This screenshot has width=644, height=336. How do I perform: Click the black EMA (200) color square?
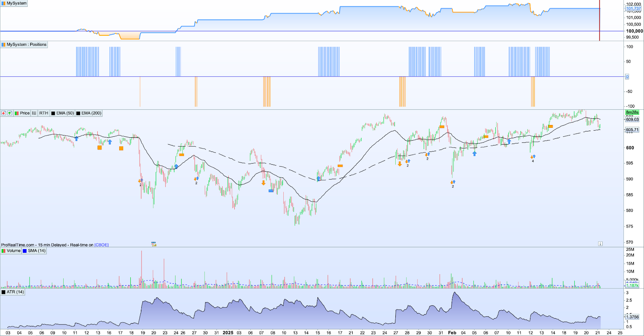coord(78,113)
